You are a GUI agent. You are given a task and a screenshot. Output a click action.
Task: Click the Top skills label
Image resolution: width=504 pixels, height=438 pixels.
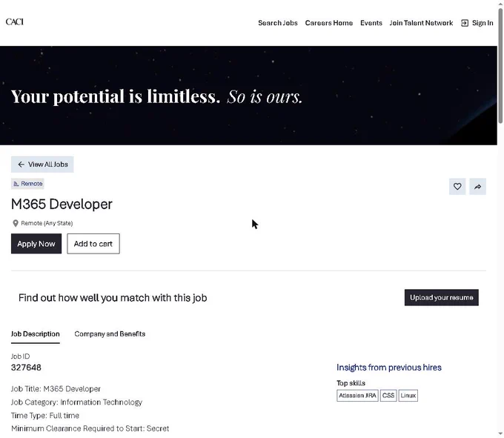[x=351, y=383]
